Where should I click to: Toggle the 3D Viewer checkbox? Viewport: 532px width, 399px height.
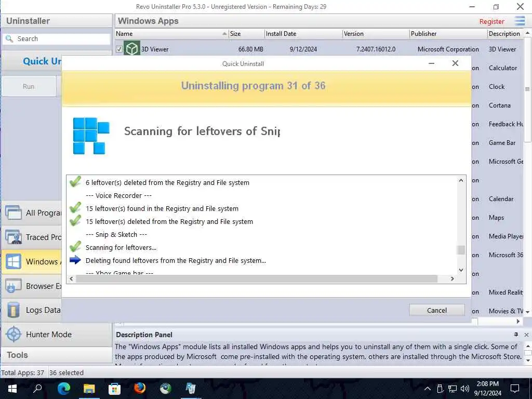tap(119, 49)
